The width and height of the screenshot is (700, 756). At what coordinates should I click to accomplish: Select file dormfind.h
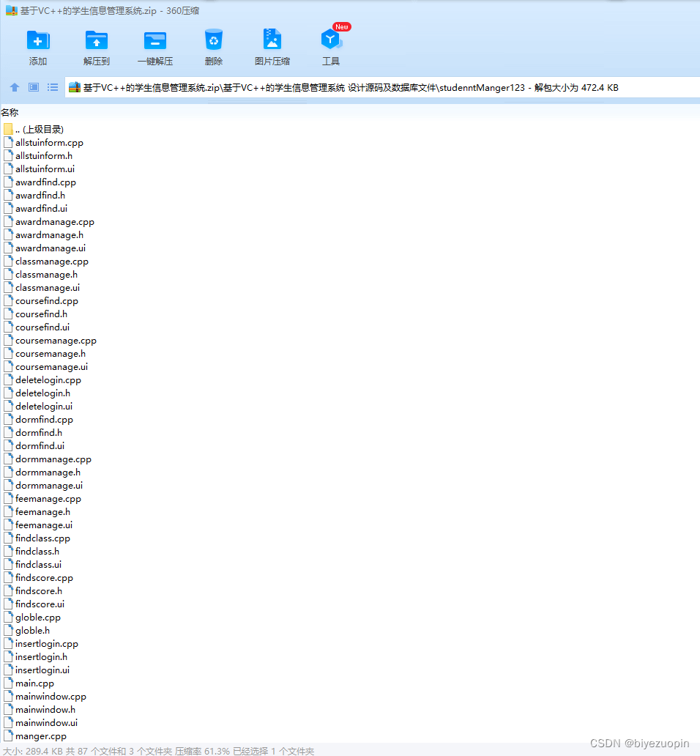(x=33, y=432)
